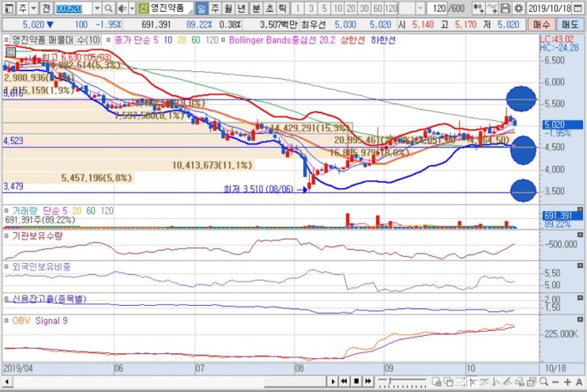This screenshot has width=587, height=392.
Task: Click the speaker sound icon
Action: point(122,8)
